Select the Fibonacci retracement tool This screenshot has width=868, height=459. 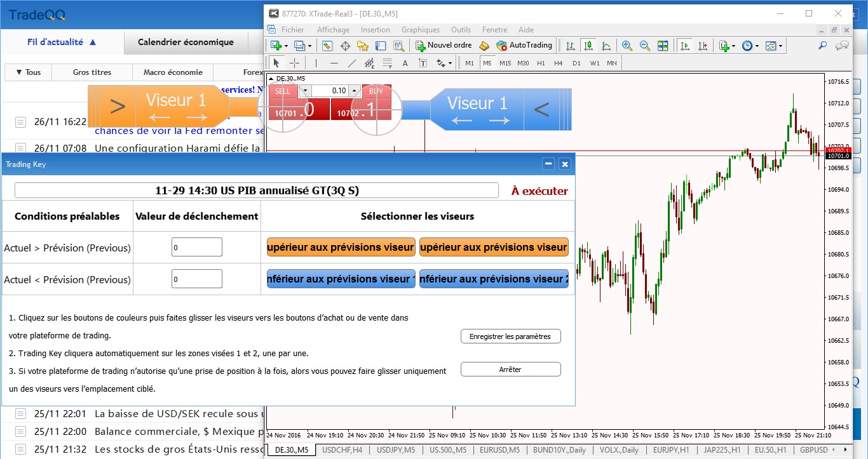(x=387, y=63)
